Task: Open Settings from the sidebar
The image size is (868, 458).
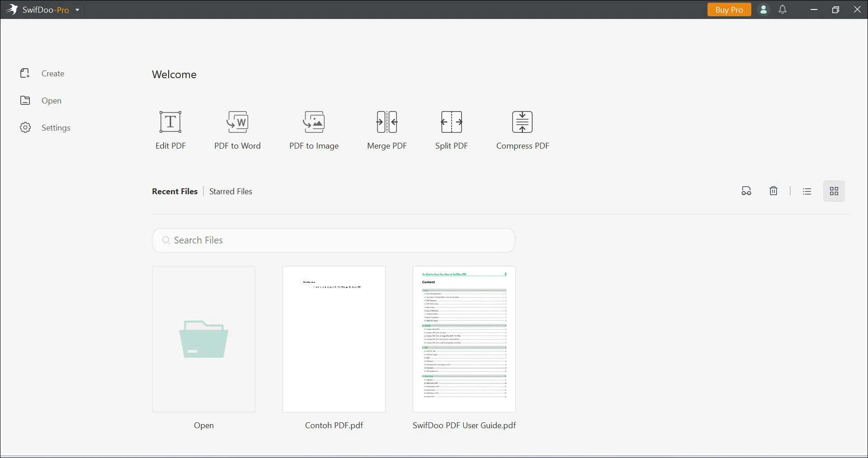Action: (56, 128)
